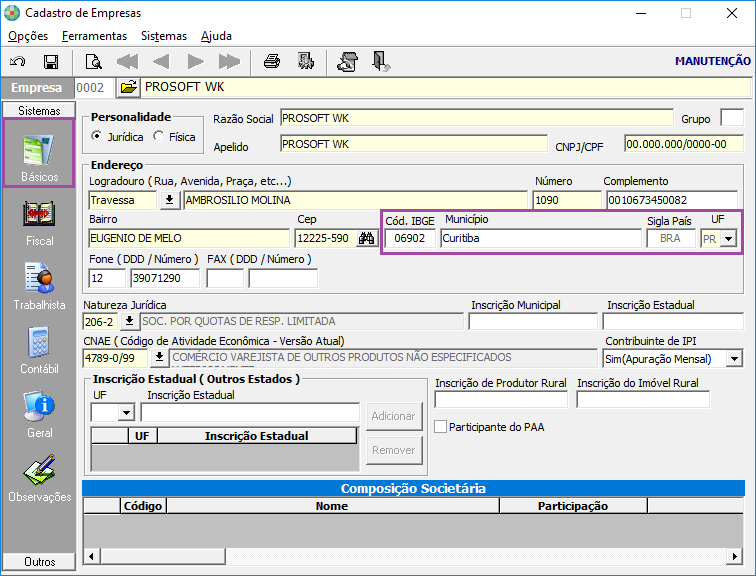Go to previous record arrow
756x576 pixels.
161,62
